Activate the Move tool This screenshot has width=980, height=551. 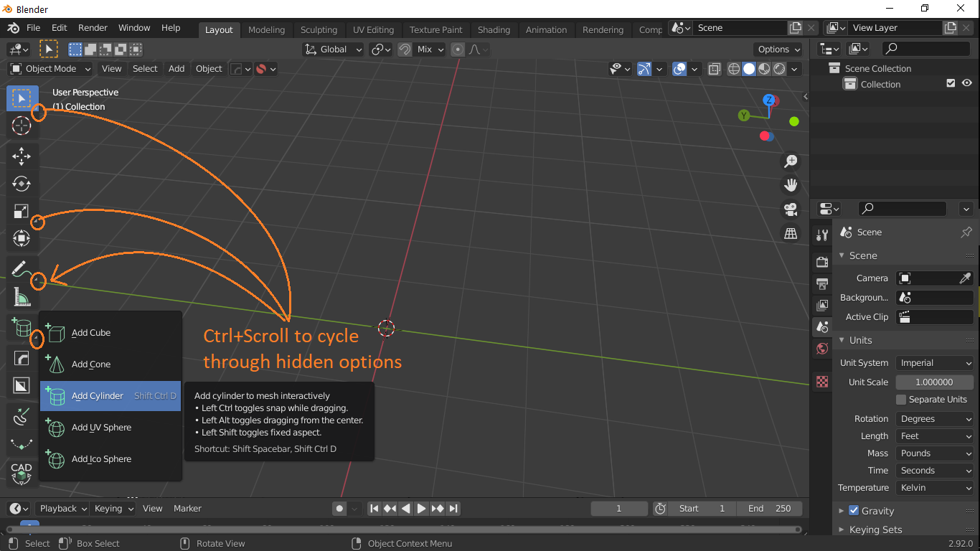click(x=22, y=156)
